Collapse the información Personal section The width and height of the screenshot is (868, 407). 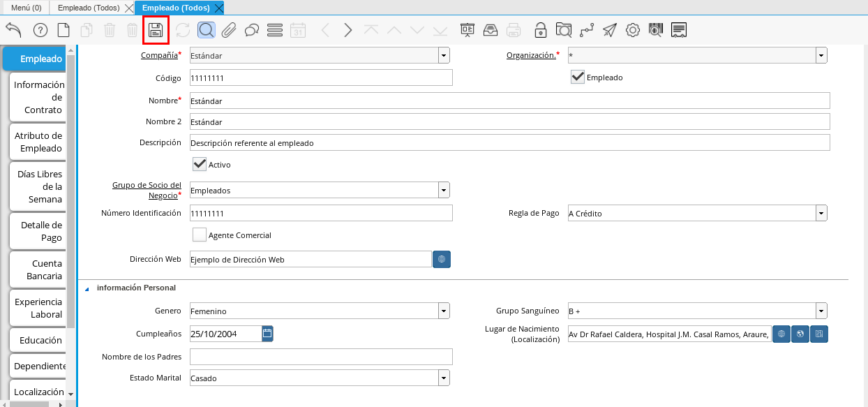coord(87,288)
